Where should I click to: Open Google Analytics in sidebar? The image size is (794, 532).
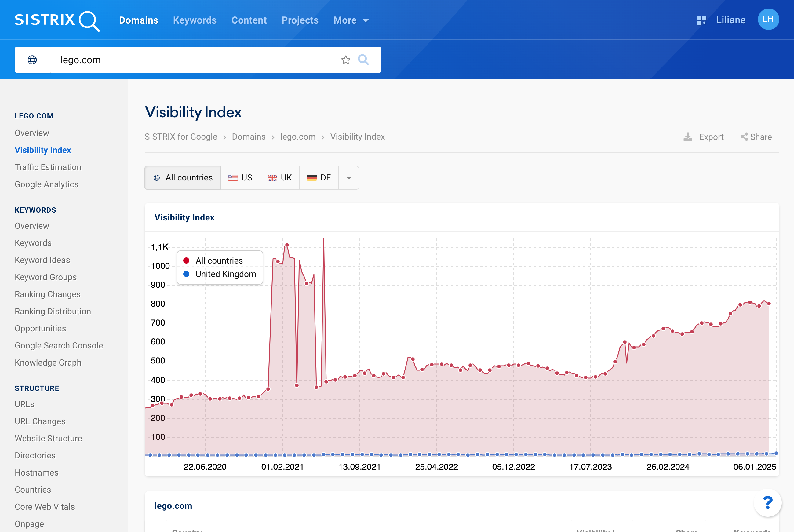[46, 184]
